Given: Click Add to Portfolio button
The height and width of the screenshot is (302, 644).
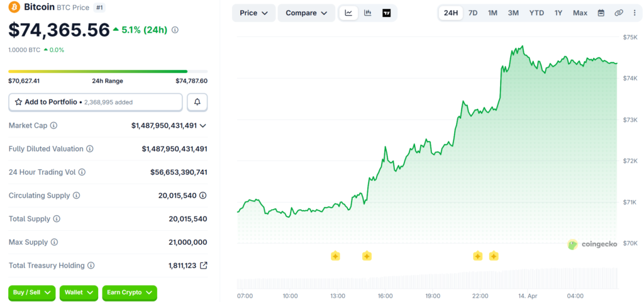Looking at the screenshot, I should click(x=95, y=102).
